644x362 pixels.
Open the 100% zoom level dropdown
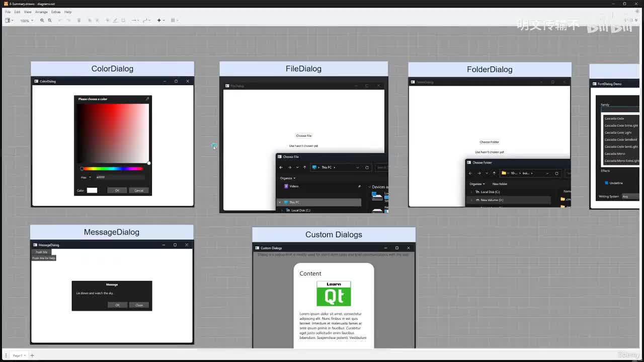coord(27,21)
